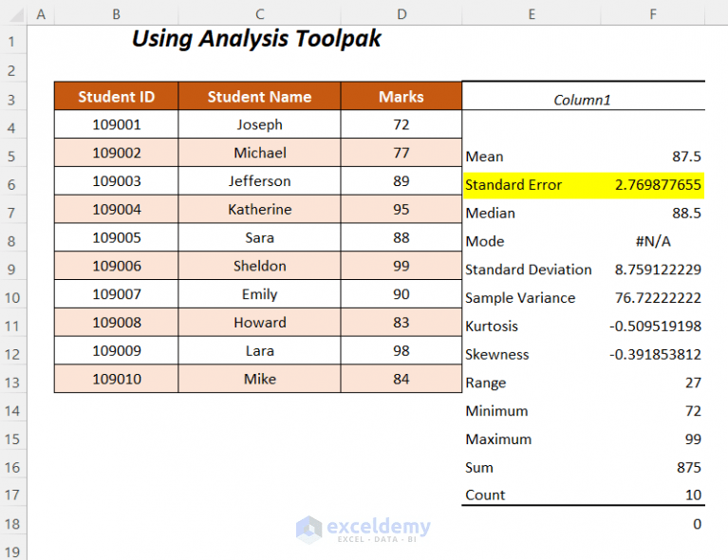Select column A header
The height and width of the screenshot is (560, 728).
[x=41, y=14]
